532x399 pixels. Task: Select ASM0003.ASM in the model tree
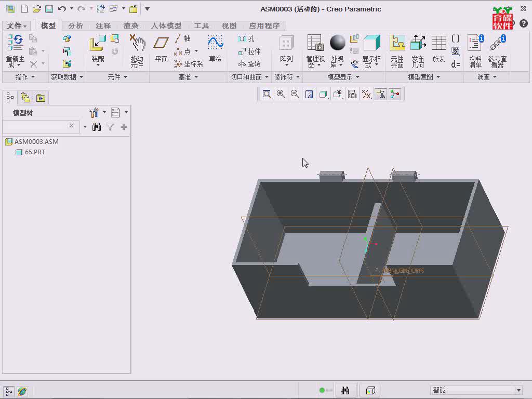click(x=36, y=141)
